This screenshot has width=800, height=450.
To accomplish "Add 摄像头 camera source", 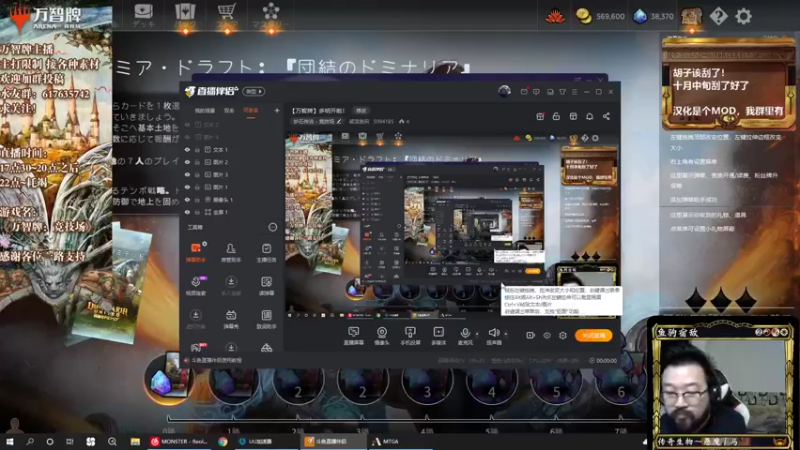I will 382,336.
